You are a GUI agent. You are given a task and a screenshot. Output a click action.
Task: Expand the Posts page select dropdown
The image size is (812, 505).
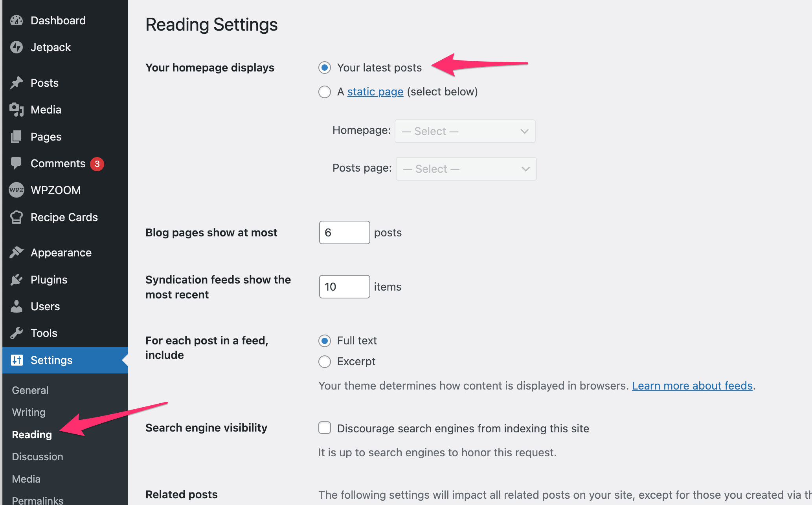coord(466,169)
